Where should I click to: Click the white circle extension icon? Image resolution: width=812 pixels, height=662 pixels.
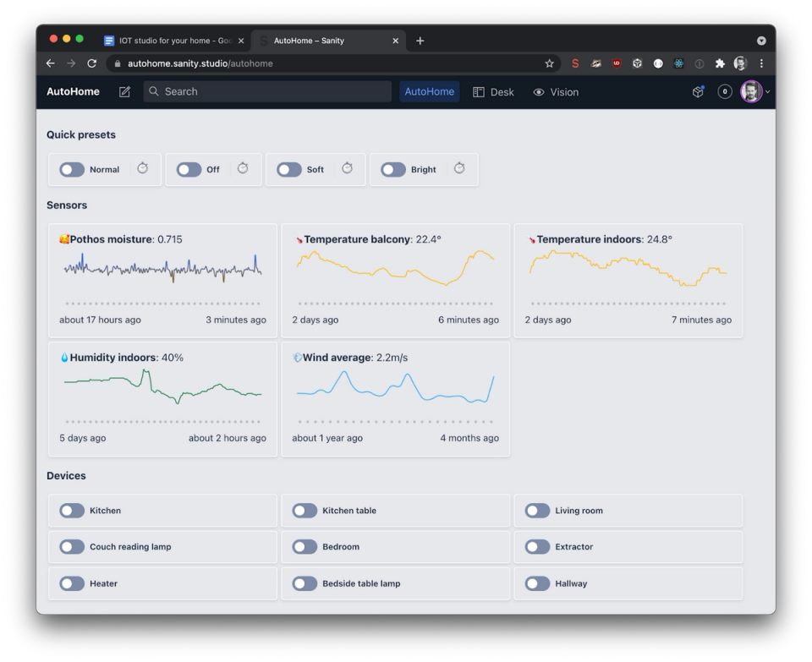coord(658,63)
